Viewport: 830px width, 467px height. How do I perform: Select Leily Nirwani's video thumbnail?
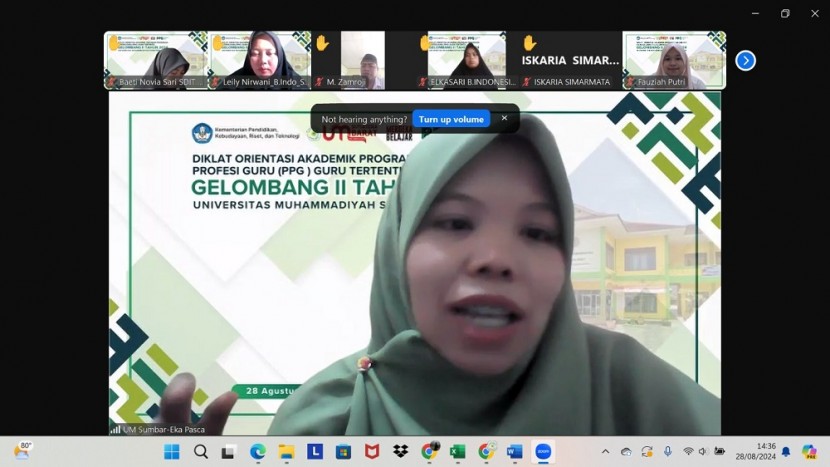click(x=260, y=60)
